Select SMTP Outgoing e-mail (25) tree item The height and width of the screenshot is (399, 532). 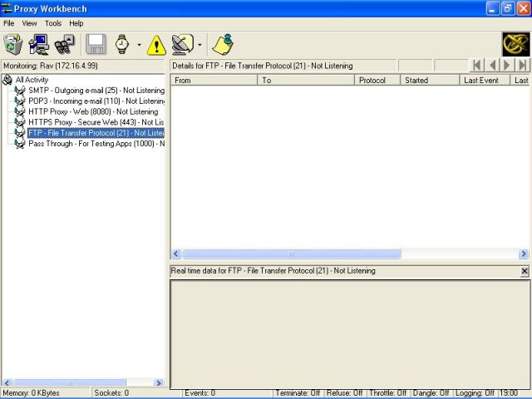(x=96, y=91)
